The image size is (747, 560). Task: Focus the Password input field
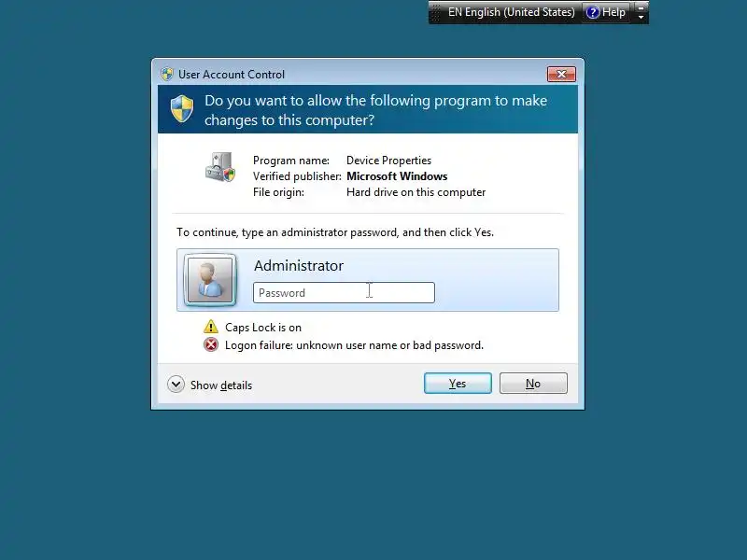pos(344,292)
